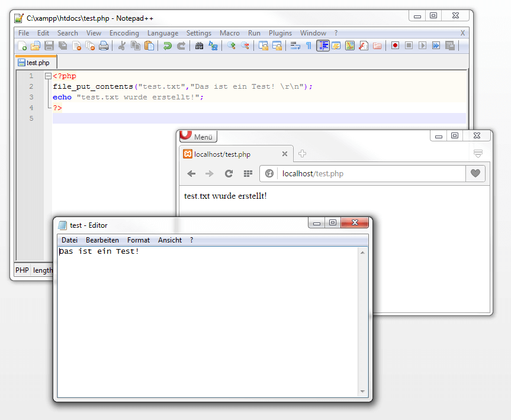Image resolution: width=511 pixels, height=420 pixels.
Task: Collapse the PHP code fold at line 1
Action: coord(48,76)
